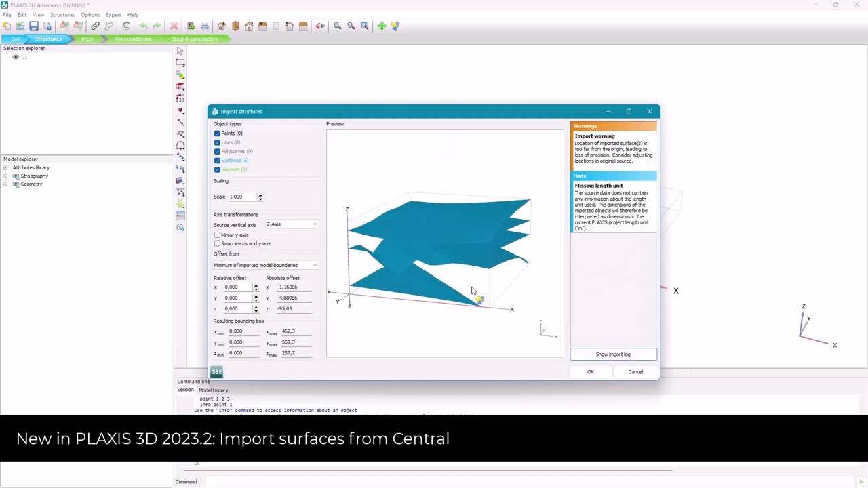
Task: Open the Structures menu
Action: [x=62, y=15]
